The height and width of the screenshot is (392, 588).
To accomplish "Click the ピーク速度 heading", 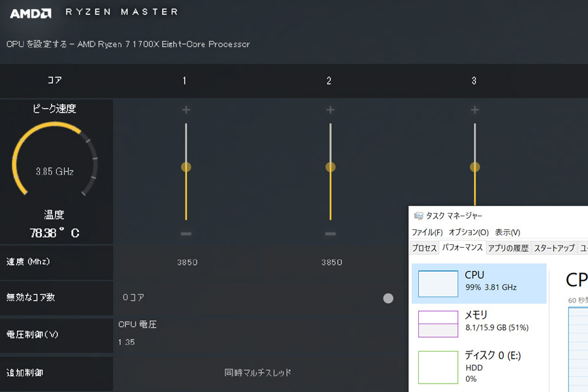I will click(x=54, y=109).
